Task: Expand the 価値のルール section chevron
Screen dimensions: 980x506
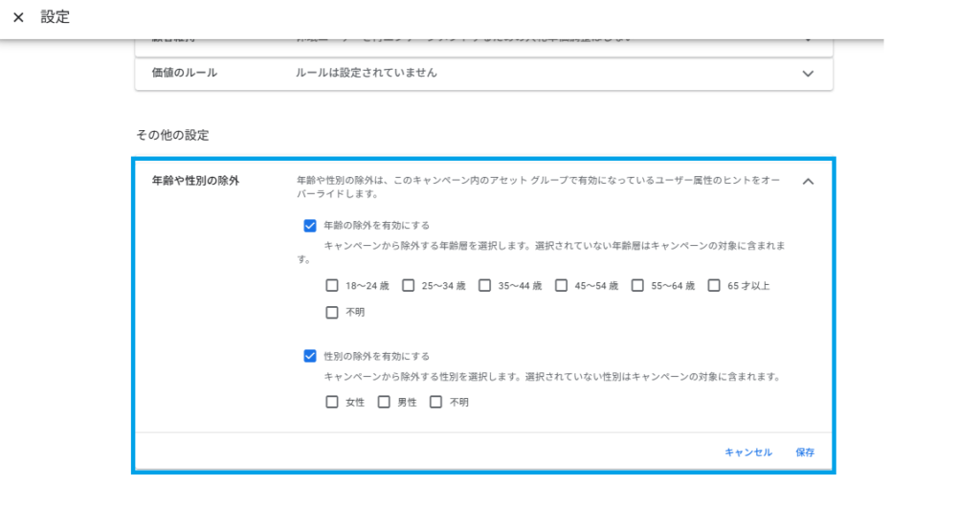Action: 808,74
